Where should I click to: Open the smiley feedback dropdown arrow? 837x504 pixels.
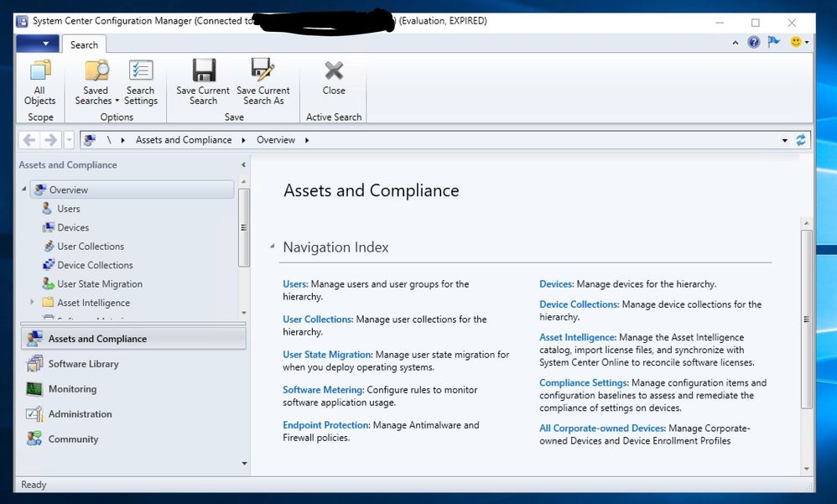click(807, 42)
